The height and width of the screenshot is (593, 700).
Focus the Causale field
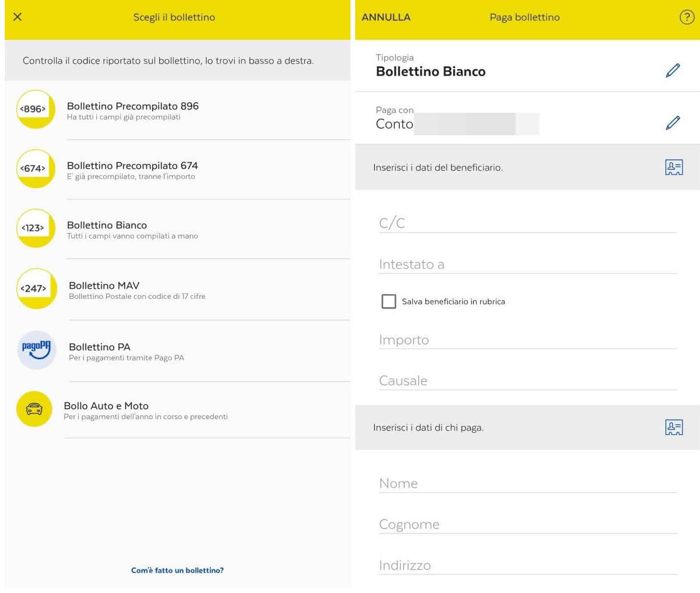(x=528, y=380)
